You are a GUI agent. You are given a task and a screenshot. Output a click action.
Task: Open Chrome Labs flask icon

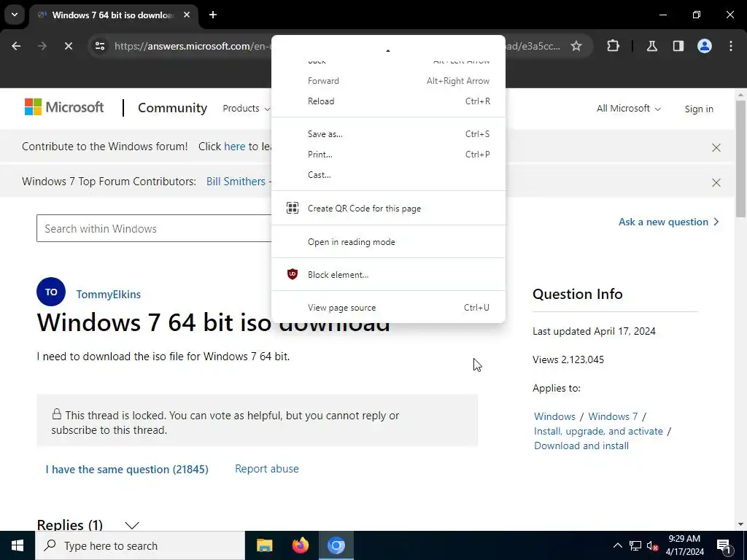[651, 46]
